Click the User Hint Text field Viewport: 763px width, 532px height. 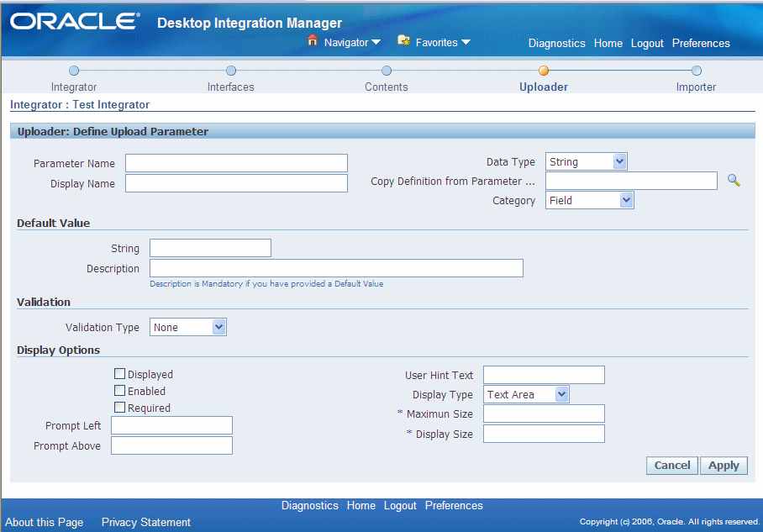[x=544, y=375]
